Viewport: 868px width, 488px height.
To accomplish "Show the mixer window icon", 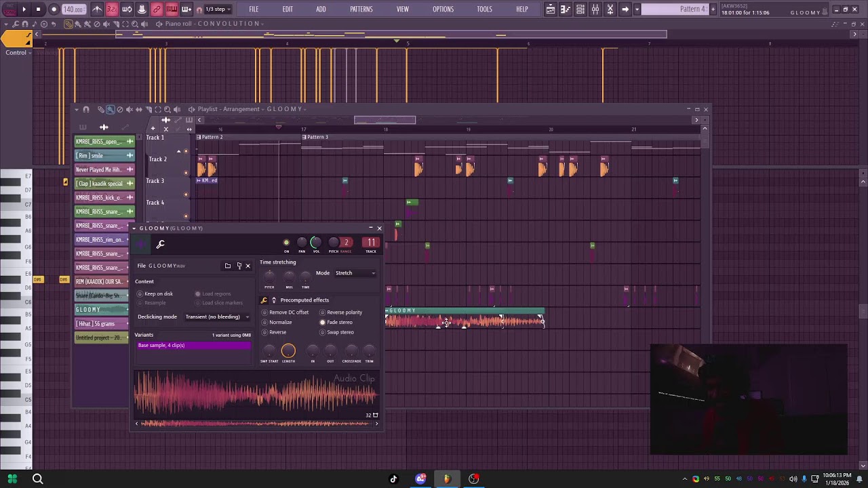I will tap(595, 9).
